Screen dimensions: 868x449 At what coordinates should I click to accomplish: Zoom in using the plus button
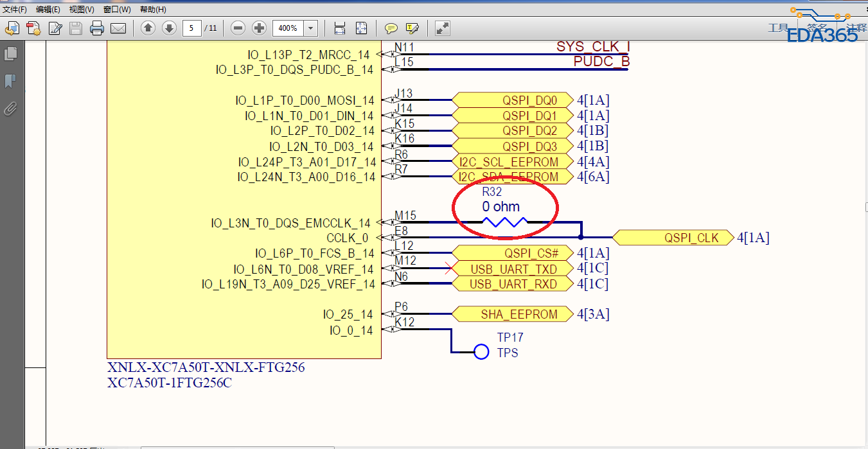click(x=259, y=28)
